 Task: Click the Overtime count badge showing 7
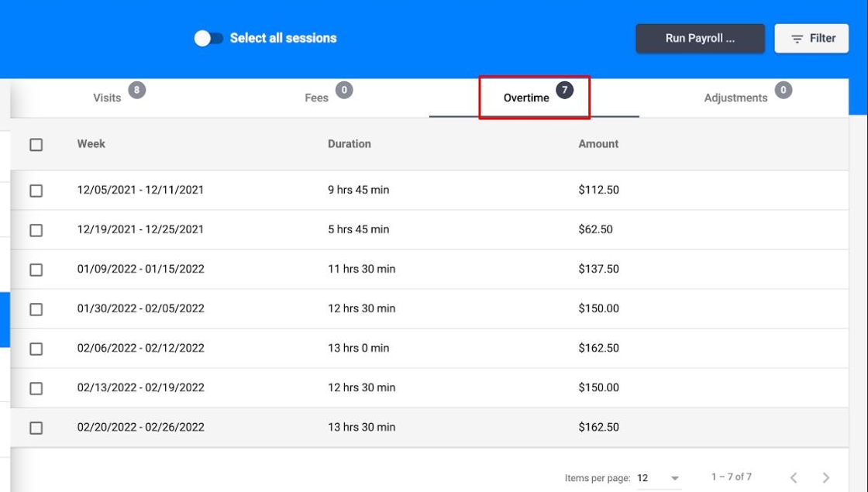pyautogui.click(x=565, y=90)
